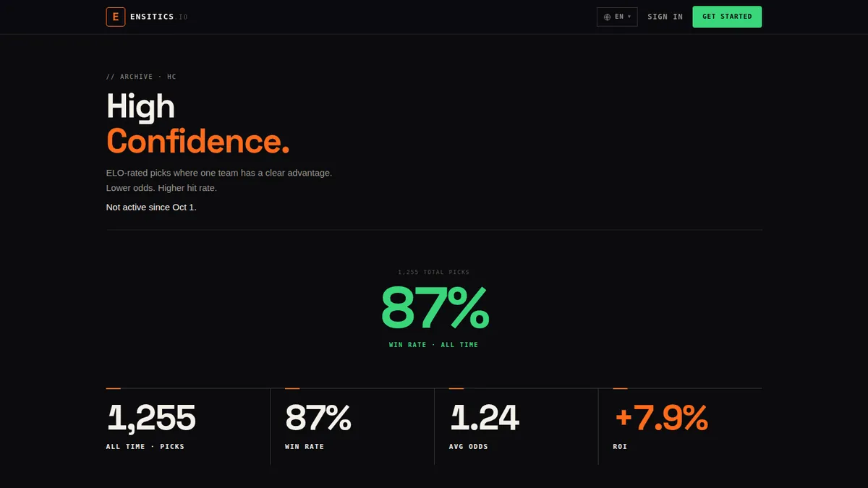This screenshot has width=868, height=488.
Task: Click the '1,255 TOTAL PICKS' caption
Action: click(x=434, y=273)
